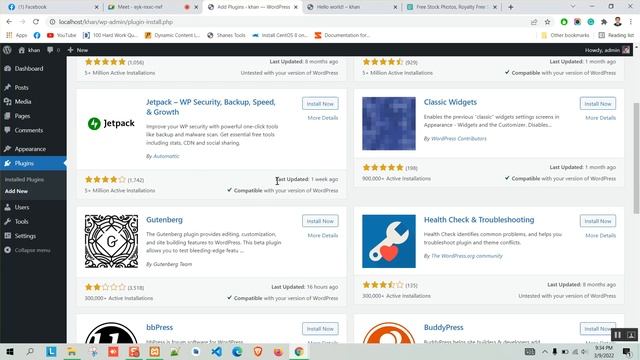
Task: Click the New content button
Action: click(78, 50)
